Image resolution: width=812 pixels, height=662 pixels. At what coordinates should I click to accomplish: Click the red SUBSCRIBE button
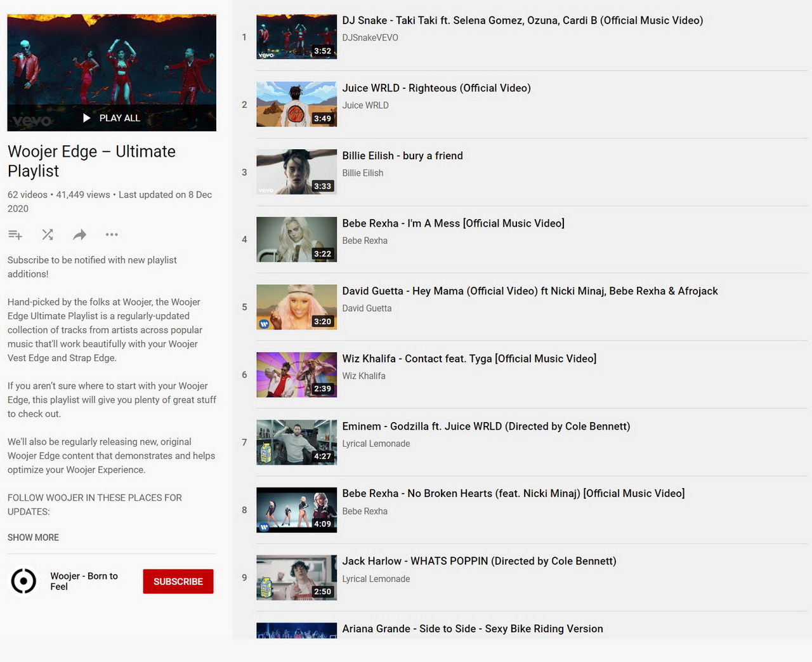pos(178,581)
